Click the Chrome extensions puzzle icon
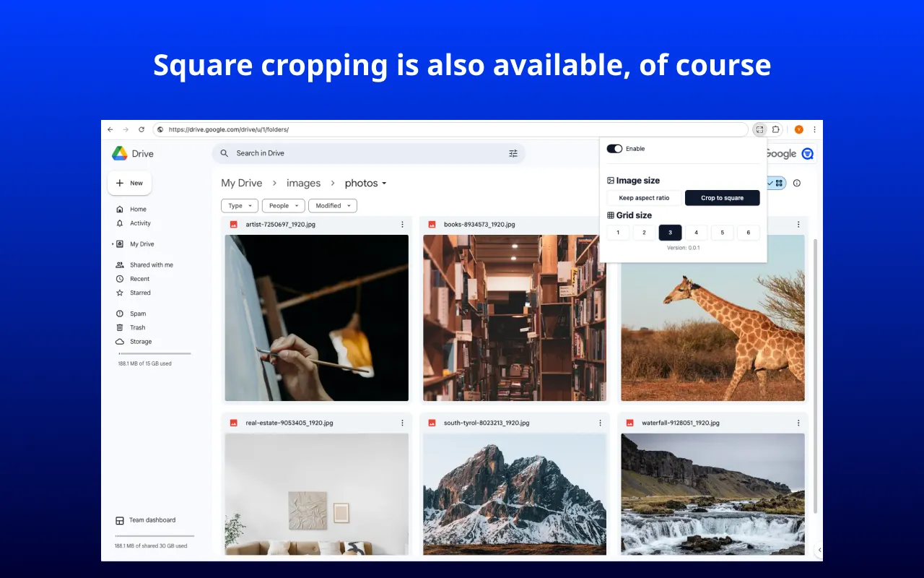The image size is (924, 578). pyautogui.click(x=775, y=129)
